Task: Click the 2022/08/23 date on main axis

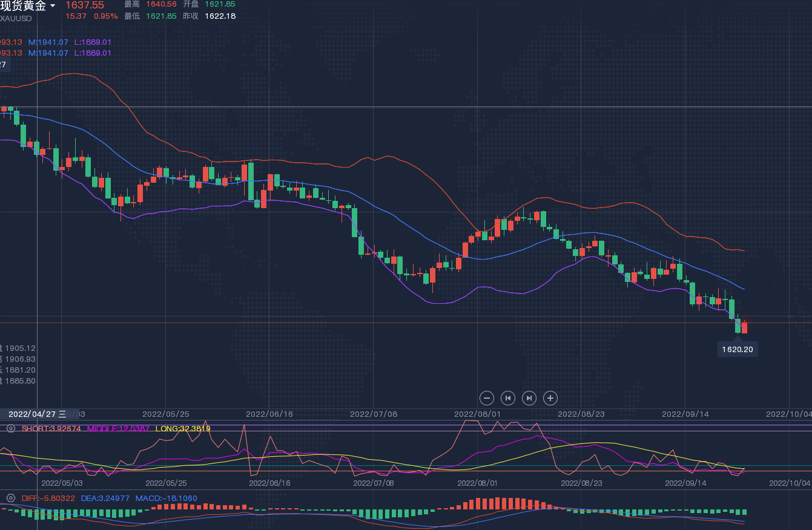Action: (580, 414)
